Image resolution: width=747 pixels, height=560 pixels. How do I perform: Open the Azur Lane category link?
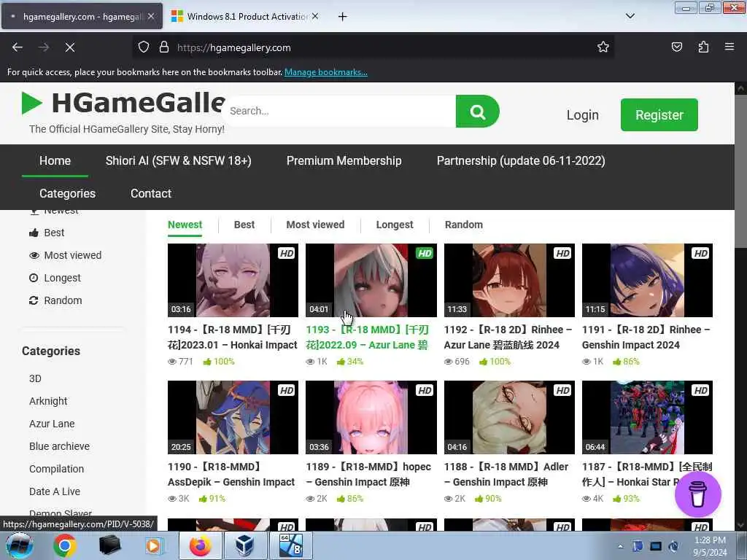(x=52, y=424)
